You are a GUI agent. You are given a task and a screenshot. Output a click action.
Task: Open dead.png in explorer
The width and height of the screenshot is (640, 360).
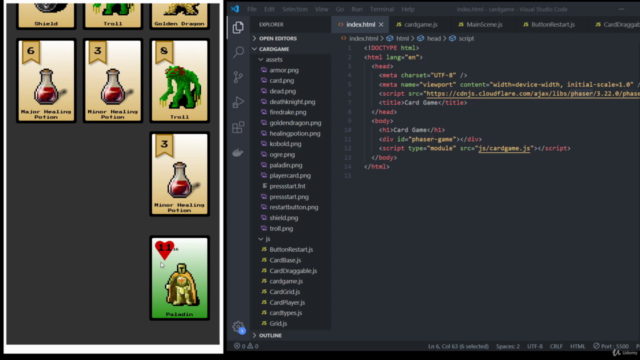[282, 91]
